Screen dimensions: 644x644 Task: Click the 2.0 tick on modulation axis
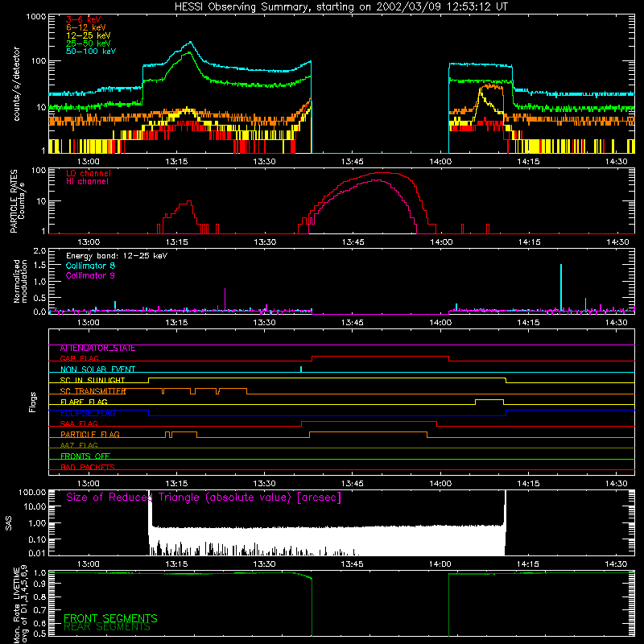(39, 251)
